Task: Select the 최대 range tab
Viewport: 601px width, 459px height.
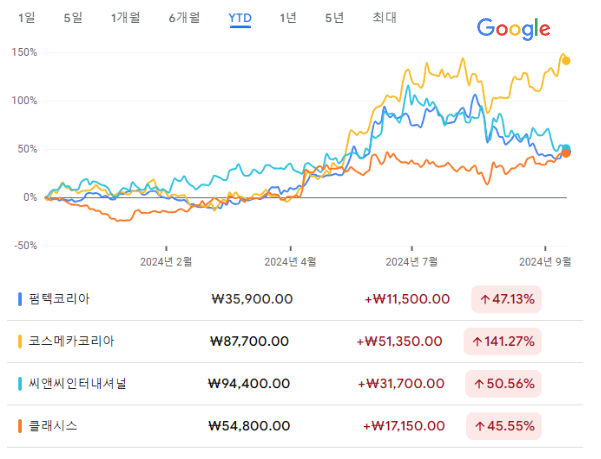Action: (384, 18)
